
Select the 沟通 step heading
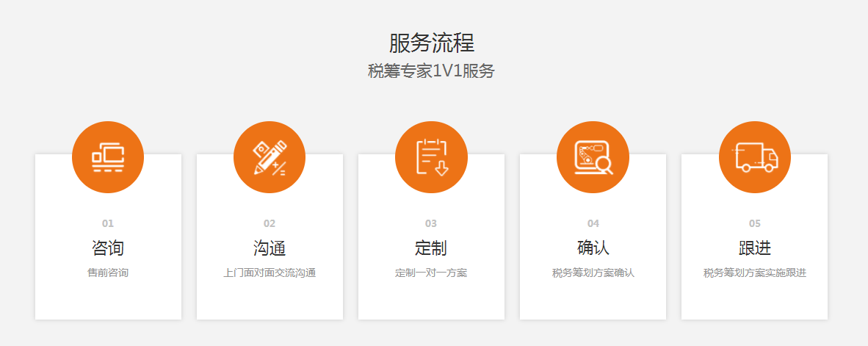[270, 248]
